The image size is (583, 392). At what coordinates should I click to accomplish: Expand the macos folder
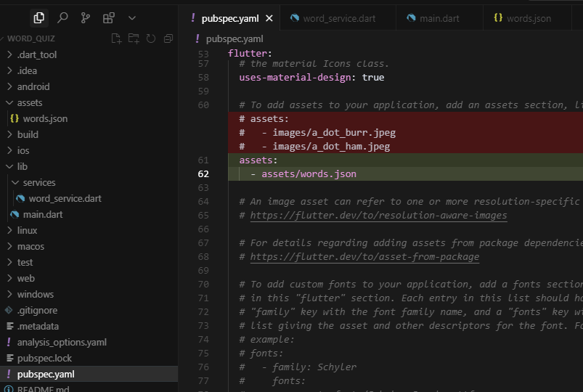coord(89,247)
